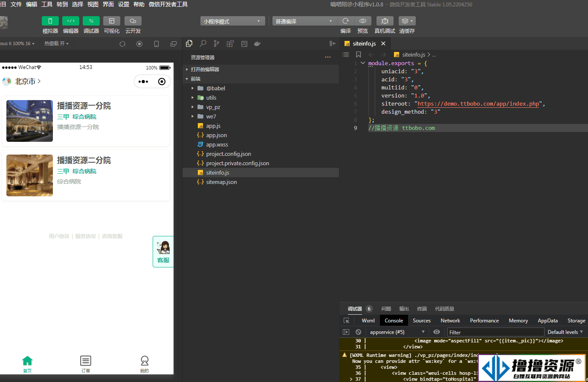Open the source control branch icon

click(x=217, y=43)
